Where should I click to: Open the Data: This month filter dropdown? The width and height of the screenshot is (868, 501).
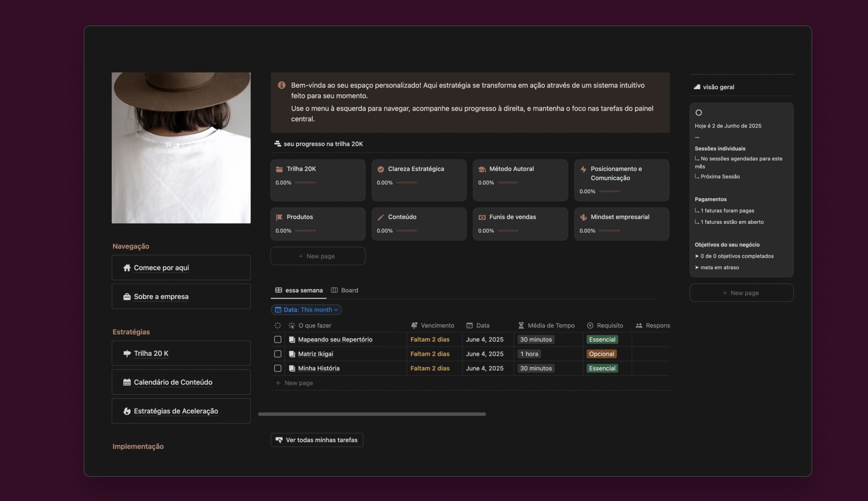click(x=306, y=309)
